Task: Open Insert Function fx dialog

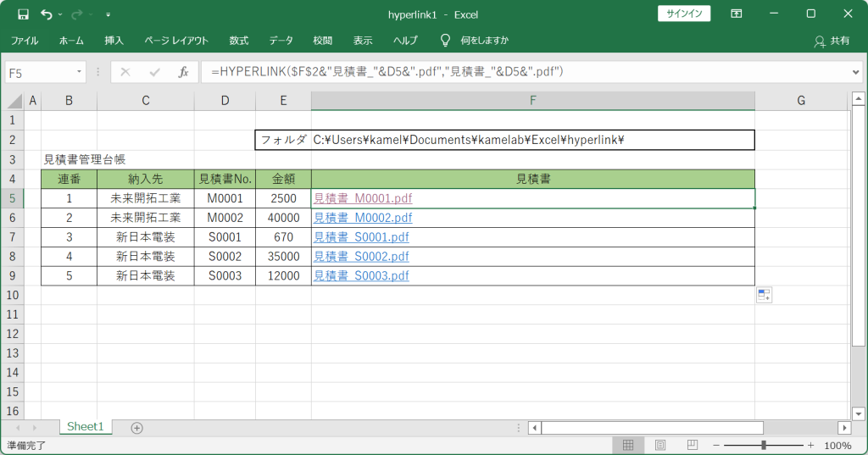Action: point(183,72)
